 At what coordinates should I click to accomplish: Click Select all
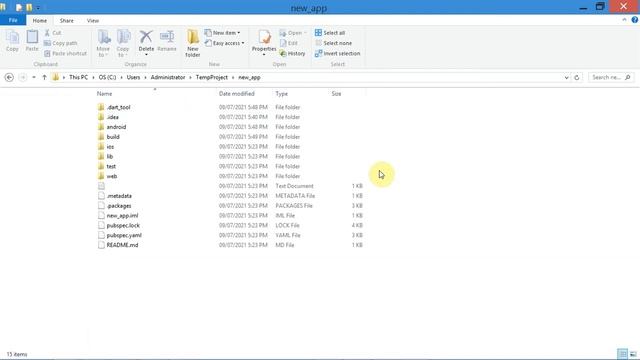[330, 33]
